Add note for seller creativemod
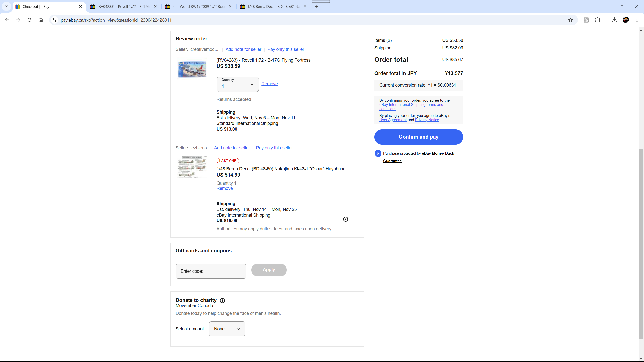The image size is (644, 362). pos(243,49)
